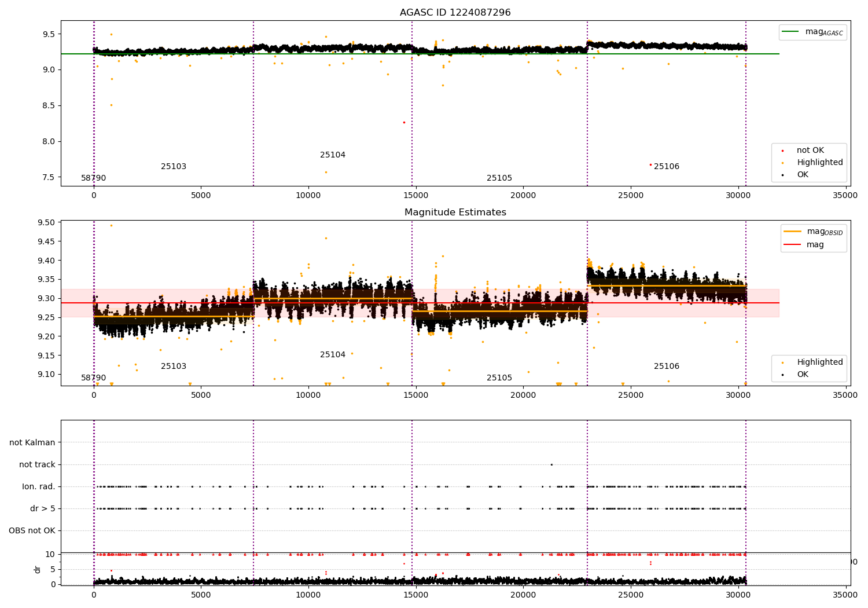The width and height of the screenshot is (868, 608).
Task: Click the '7.5' y-axis tick in top plot
Action: pos(49,178)
